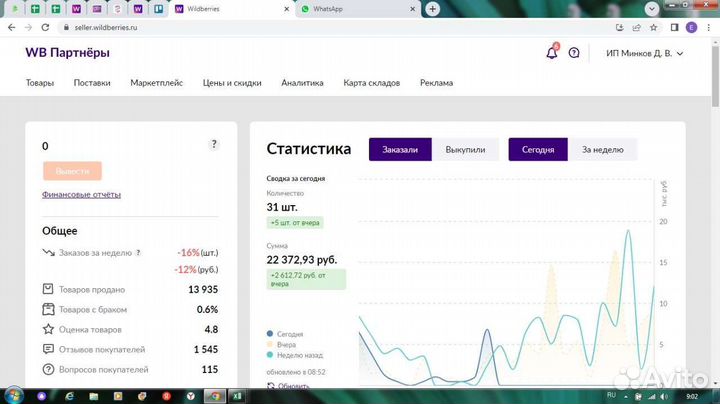
Task: Toggle the Вчера legend series
Action: point(281,344)
